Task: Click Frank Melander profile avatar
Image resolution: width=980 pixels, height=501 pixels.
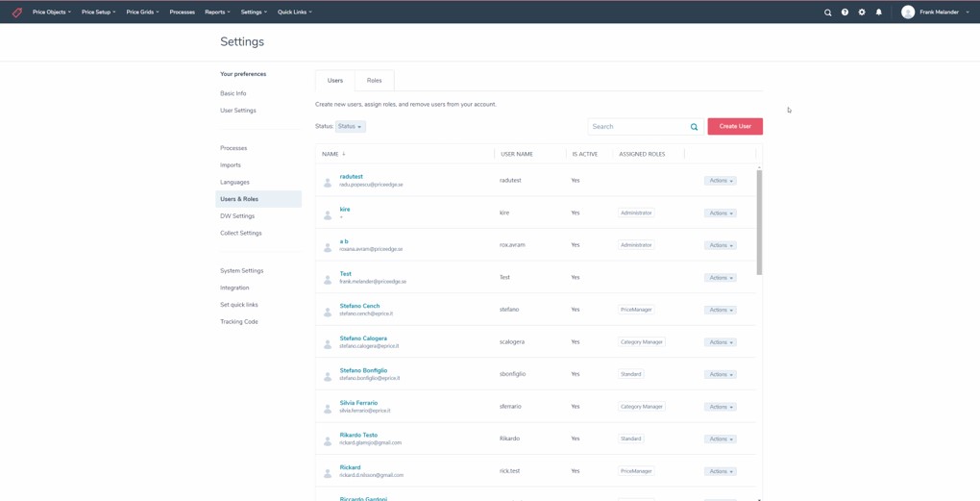Action: click(908, 12)
